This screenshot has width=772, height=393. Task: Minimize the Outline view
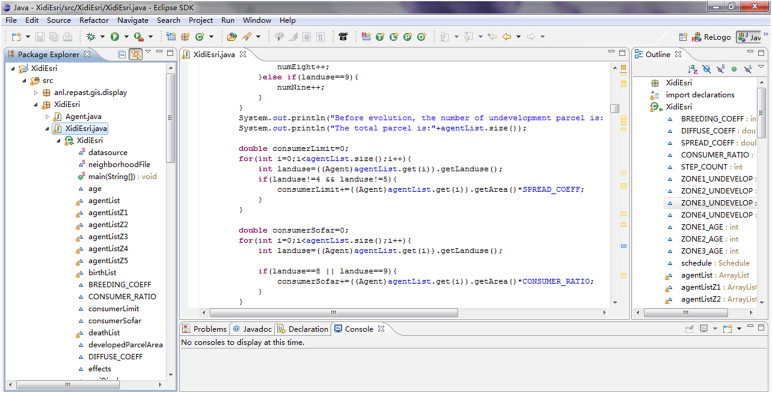[750, 52]
